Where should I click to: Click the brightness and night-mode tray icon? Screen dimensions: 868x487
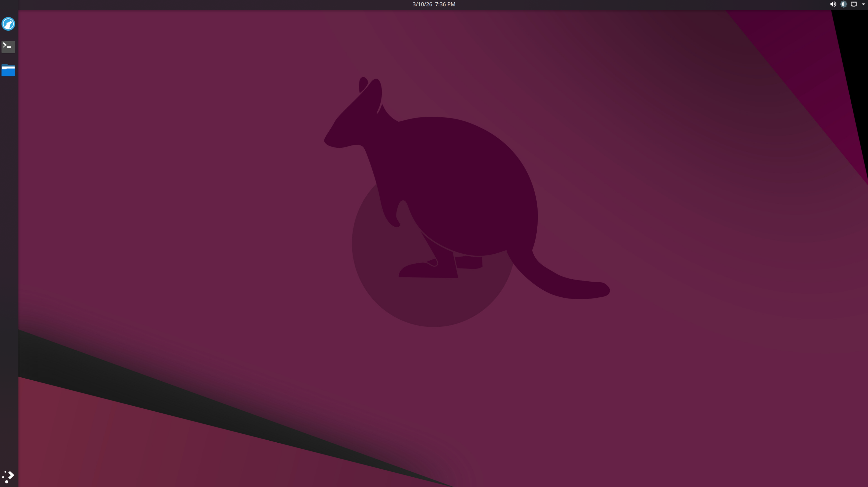click(843, 4)
